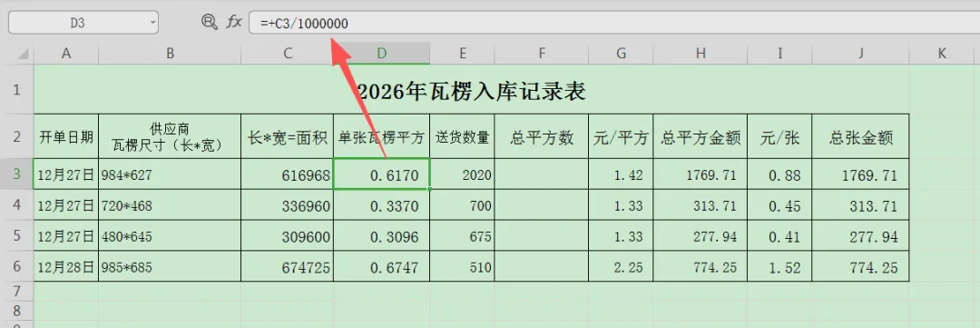Select column J header

click(860, 54)
